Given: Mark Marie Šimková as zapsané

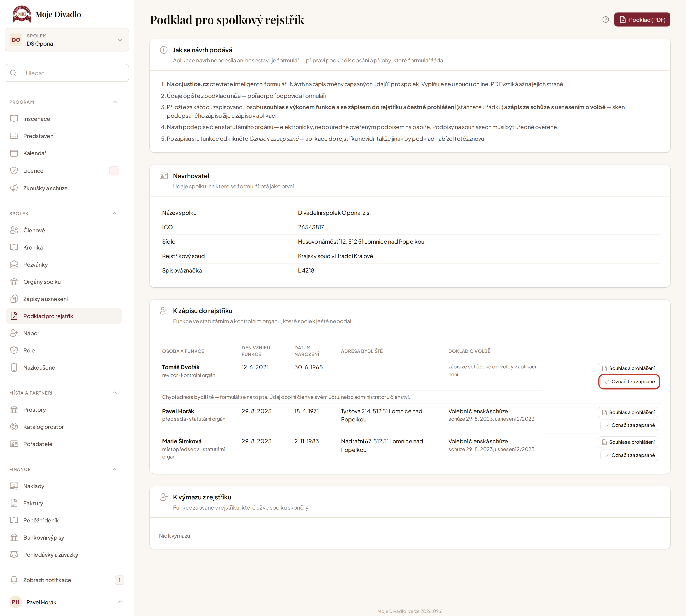Looking at the screenshot, I should pyautogui.click(x=629, y=455).
